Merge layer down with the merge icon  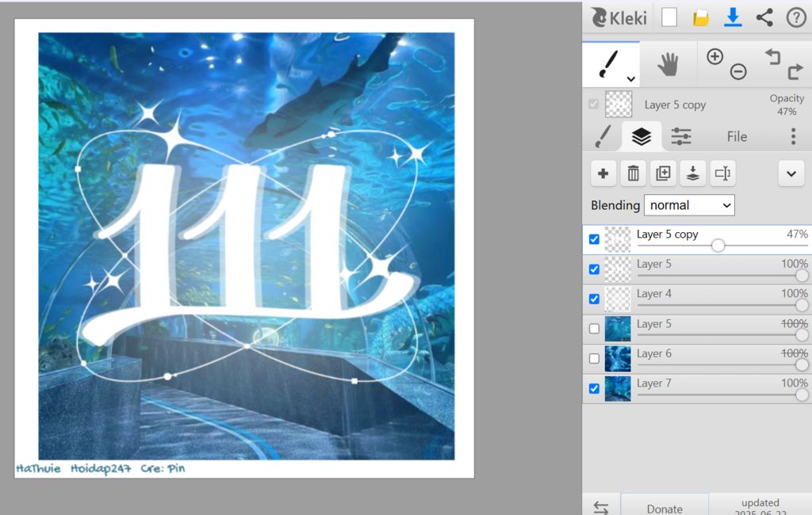click(693, 174)
